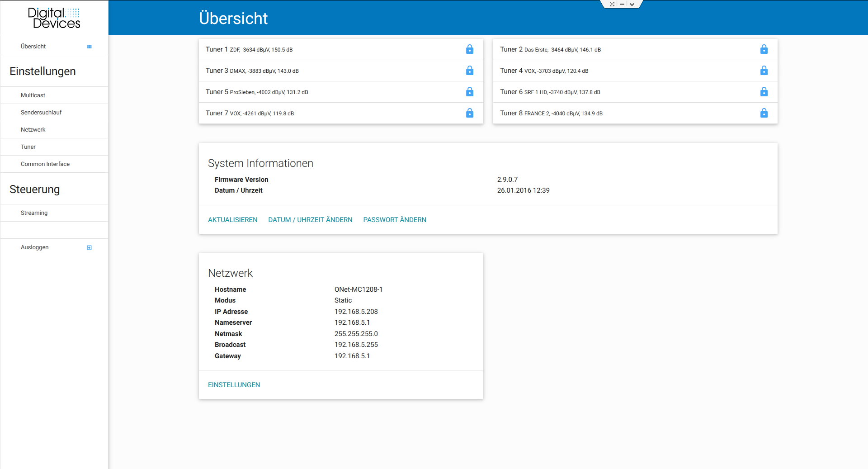Click DATUM / UHRZEIT ÄNDERN
Viewport: 868px width, 469px height.
pyautogui.click(x=310, y=220)
